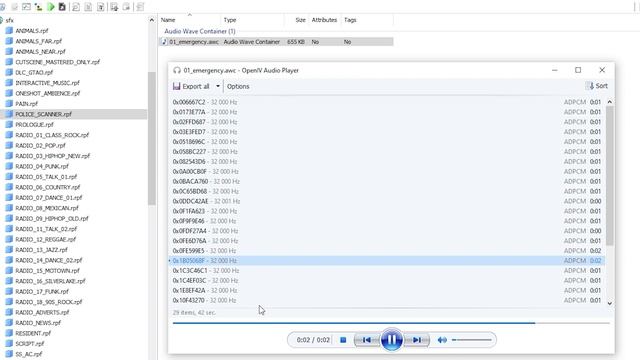Open RADIO_16_SILVERLAKE.rpf archive
640x360 pixels.
(x=50, y=281)
